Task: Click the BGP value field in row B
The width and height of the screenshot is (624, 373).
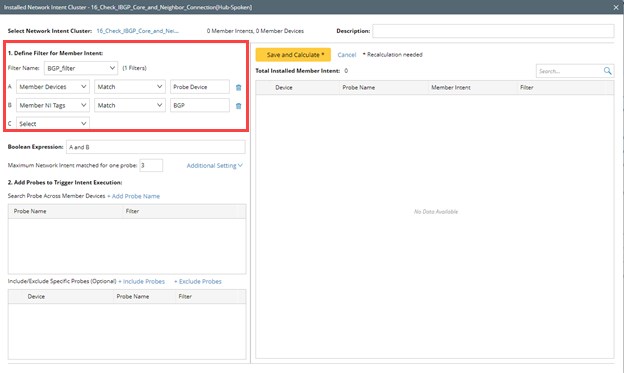Action: click(x=200, y=105)
